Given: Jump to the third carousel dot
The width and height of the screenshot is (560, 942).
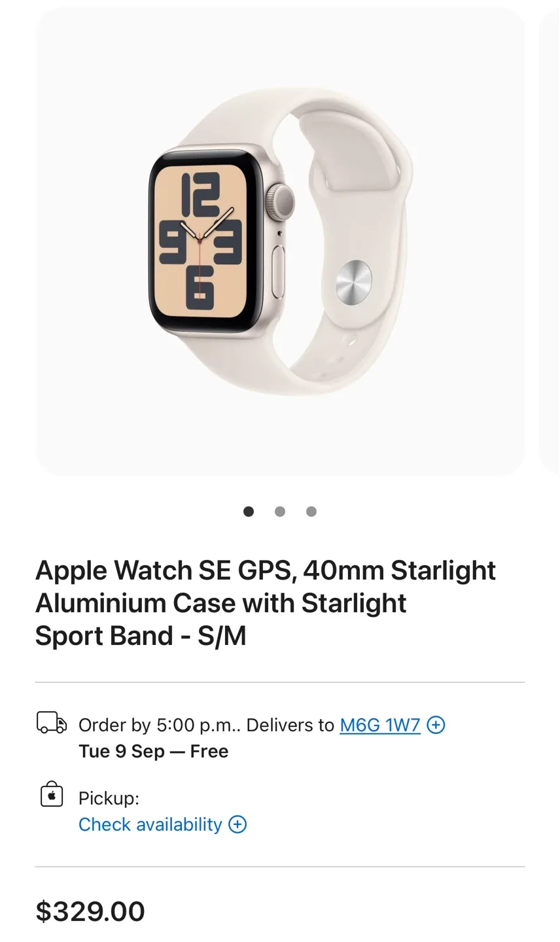Looking at the screenshot, I should [x=311, y=512].
